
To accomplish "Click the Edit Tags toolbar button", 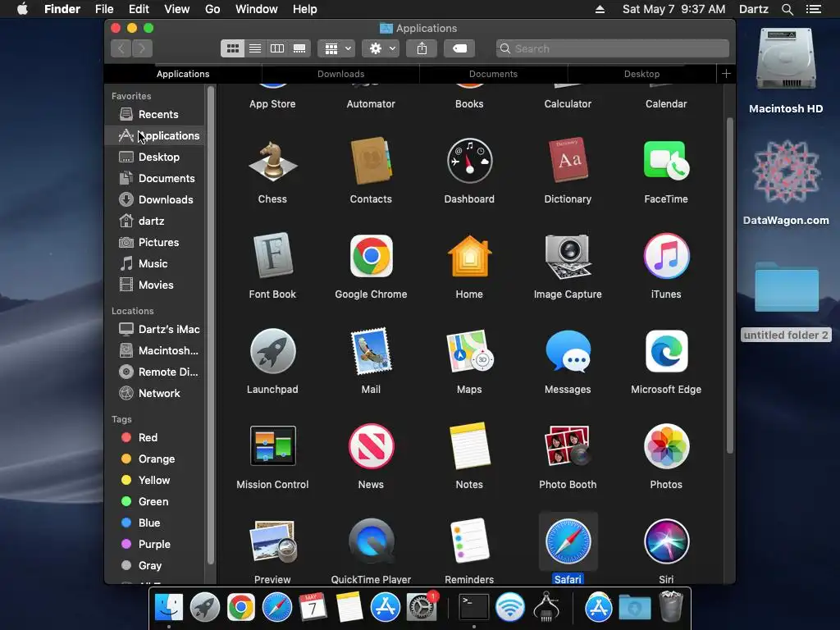I will (459, 48).
